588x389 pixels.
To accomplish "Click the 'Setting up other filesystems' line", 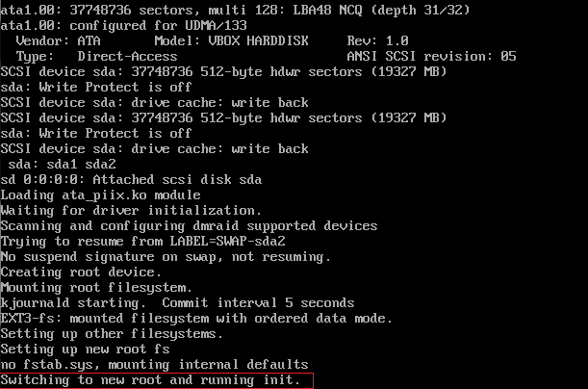I will 112,334.
